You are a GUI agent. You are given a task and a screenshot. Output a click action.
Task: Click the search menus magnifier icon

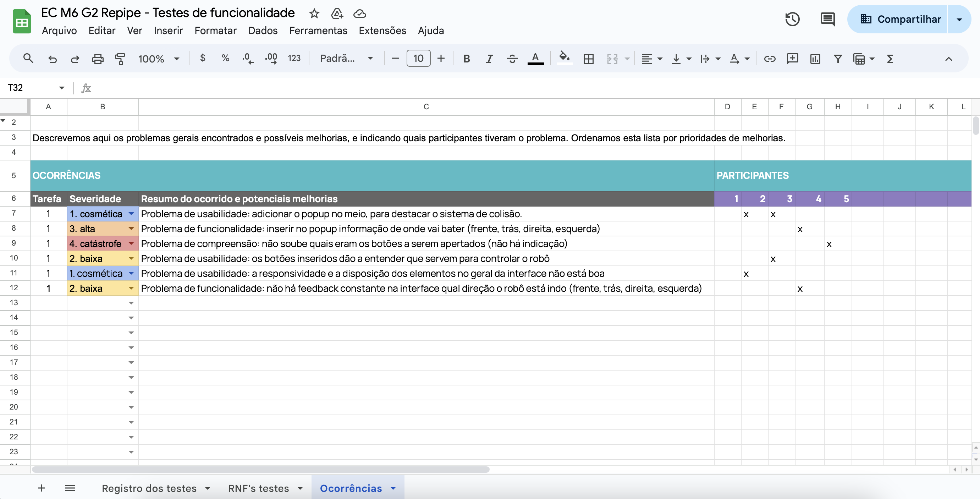(28, 59)
